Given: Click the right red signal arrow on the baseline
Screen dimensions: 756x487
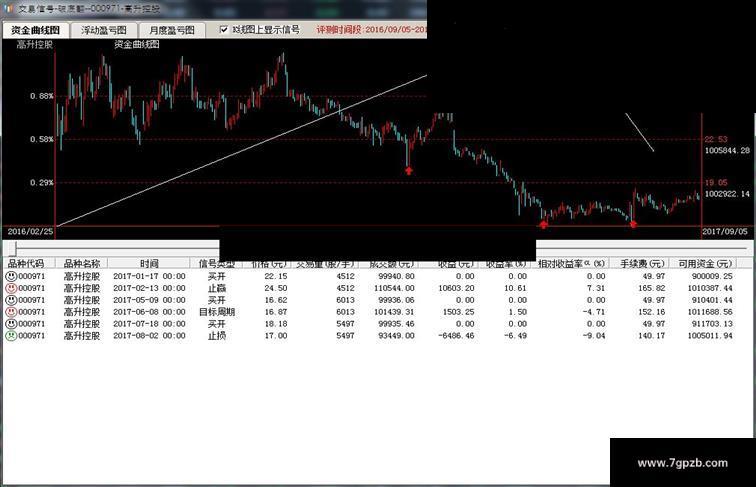Looking at the screenshot, I should click(x=633, y=224).
